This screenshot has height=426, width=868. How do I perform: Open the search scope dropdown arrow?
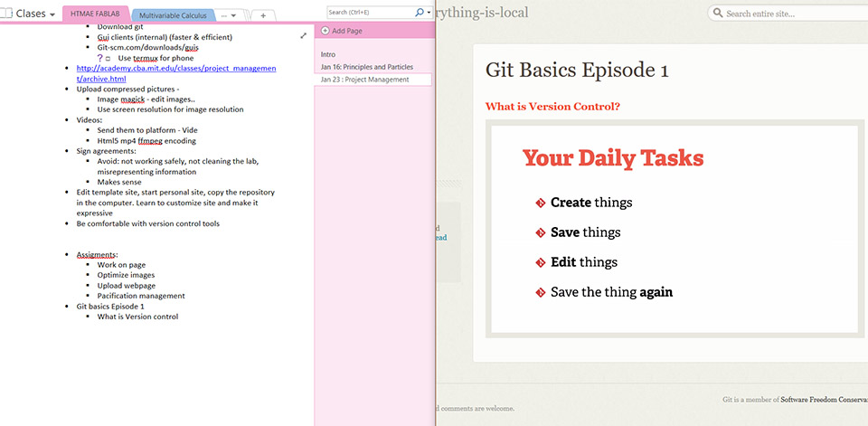point(429,12)
